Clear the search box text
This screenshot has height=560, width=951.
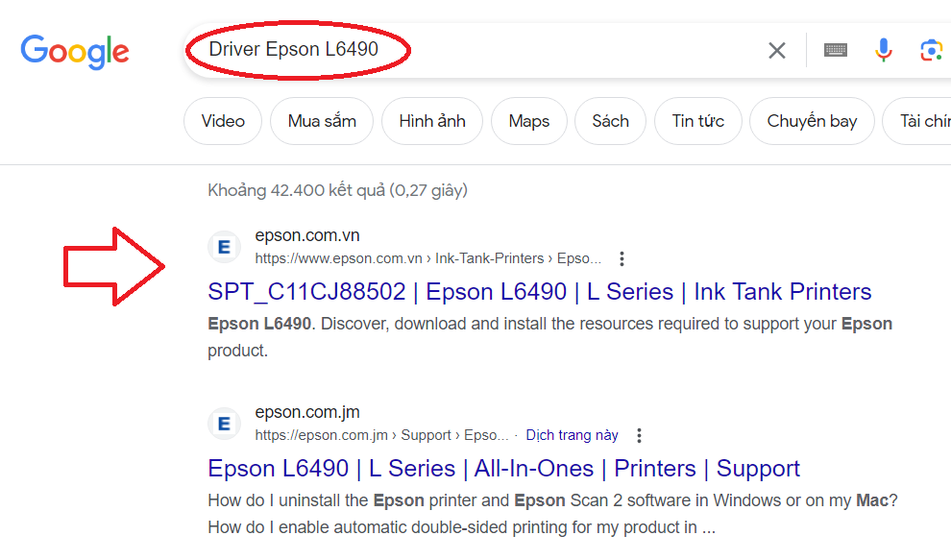pos(776,51)
